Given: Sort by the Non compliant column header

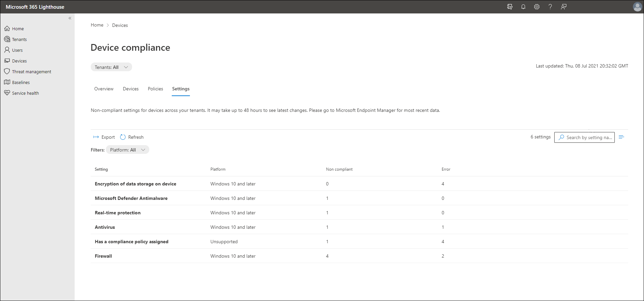Looking at the screenshot, I should [339, 169].
